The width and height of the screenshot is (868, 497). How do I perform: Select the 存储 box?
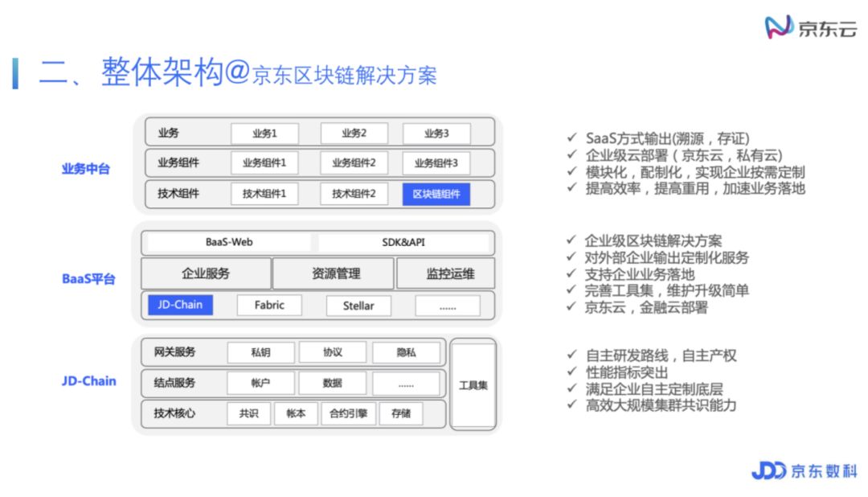pyautogui.click(x=401, y=413)
